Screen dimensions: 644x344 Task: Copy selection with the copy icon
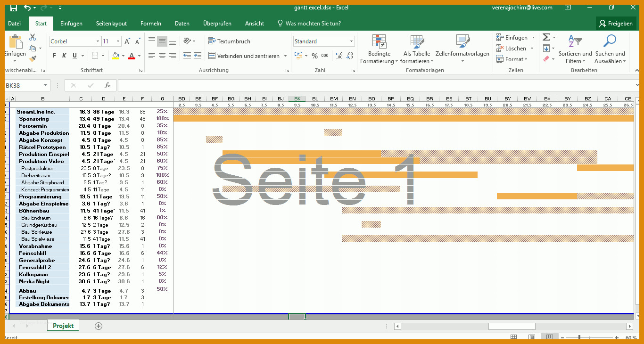click(32, 48)
